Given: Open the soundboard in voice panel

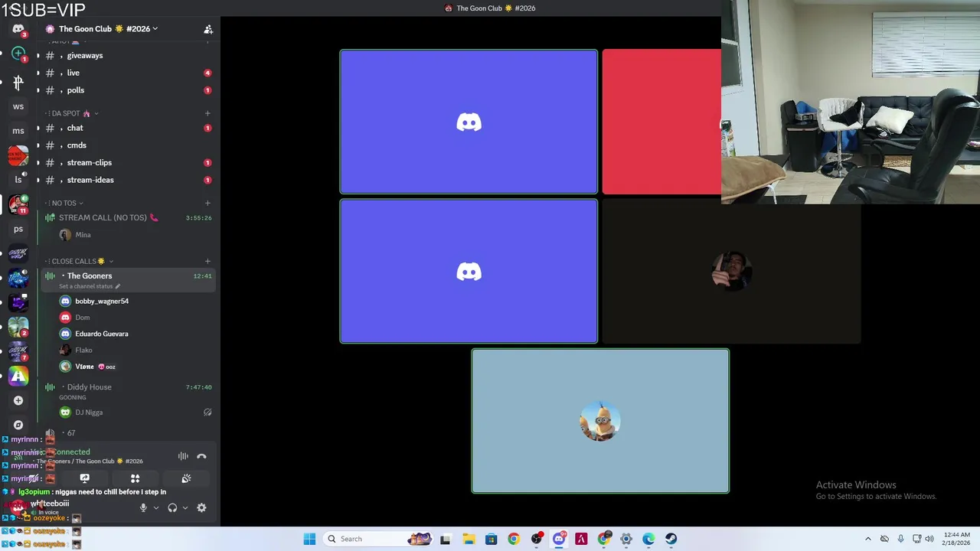Looking at the screenshot, I should [186, 478].
